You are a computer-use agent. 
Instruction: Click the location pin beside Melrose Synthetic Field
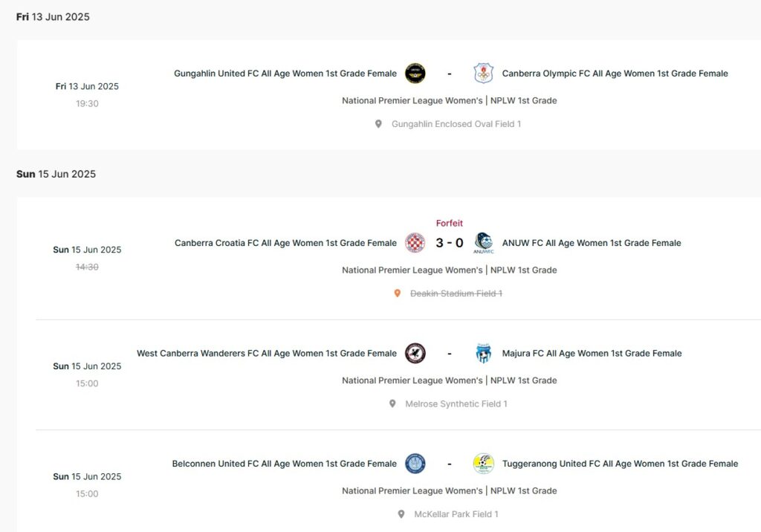392,404
